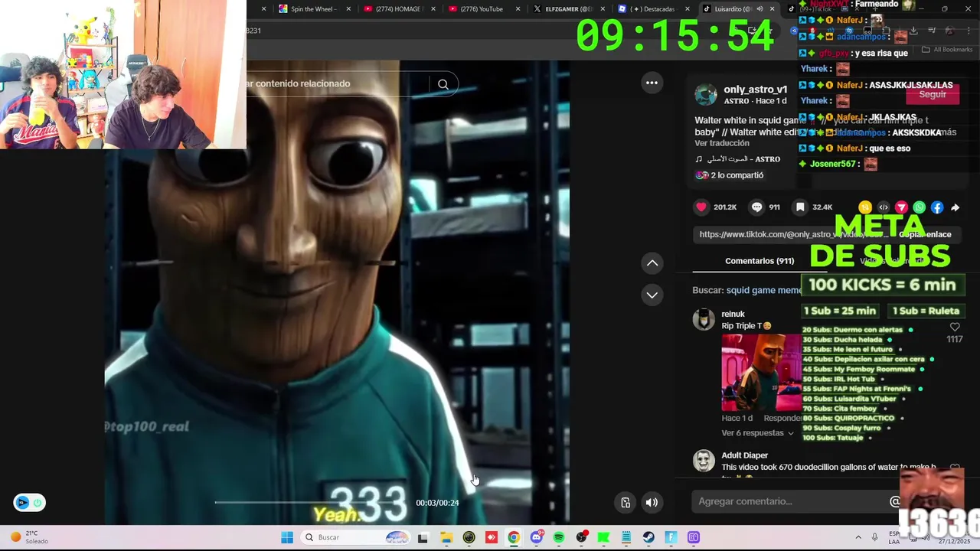Click the taskbar Buscar search box
Screen dimensions: 980x551
point(355,537)
